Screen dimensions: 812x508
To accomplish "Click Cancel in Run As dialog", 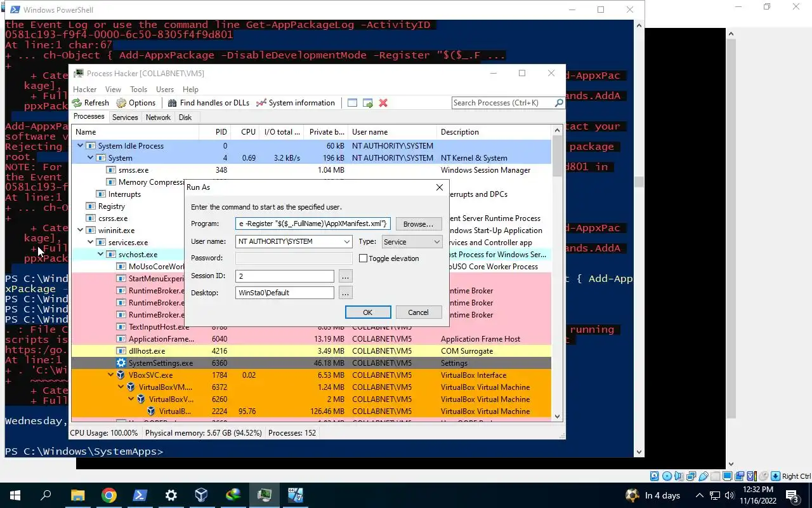I will pyautogui.click(x=418, y=312).
